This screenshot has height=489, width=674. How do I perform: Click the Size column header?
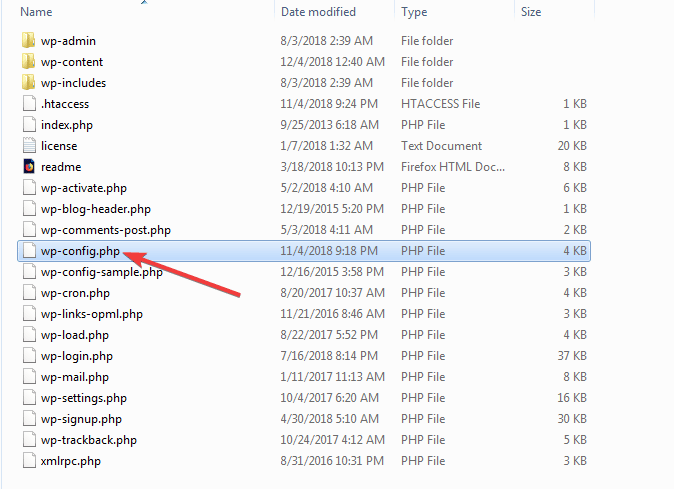pyautogui.click(x=531, y=12)
